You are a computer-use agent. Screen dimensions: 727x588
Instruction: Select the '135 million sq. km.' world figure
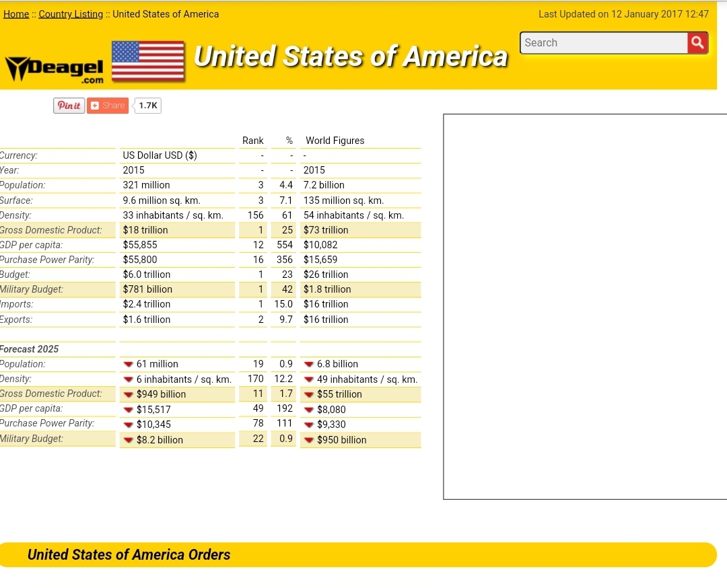tap(343, 200)
